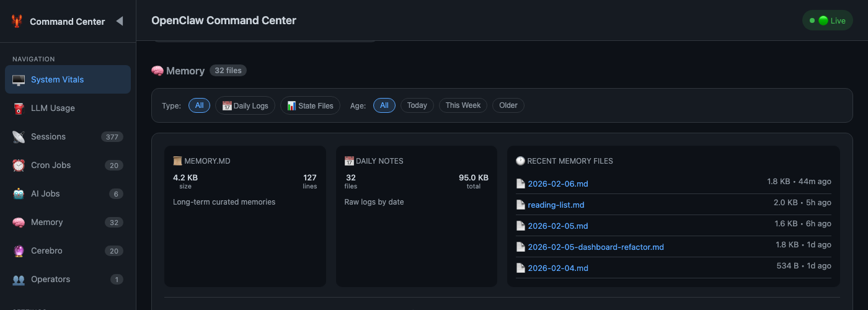Click the 95.0 KB total value
The height and width of the screenshot is (310, 868).
(x=474, y=178)
